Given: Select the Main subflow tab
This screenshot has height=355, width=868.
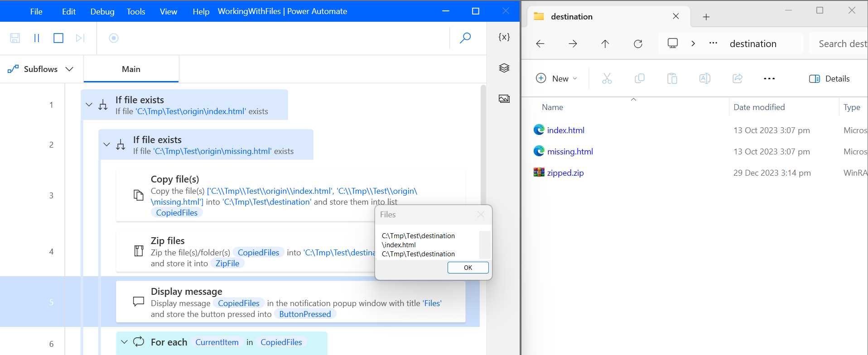Looking at the screenshot, I should 131,69.
